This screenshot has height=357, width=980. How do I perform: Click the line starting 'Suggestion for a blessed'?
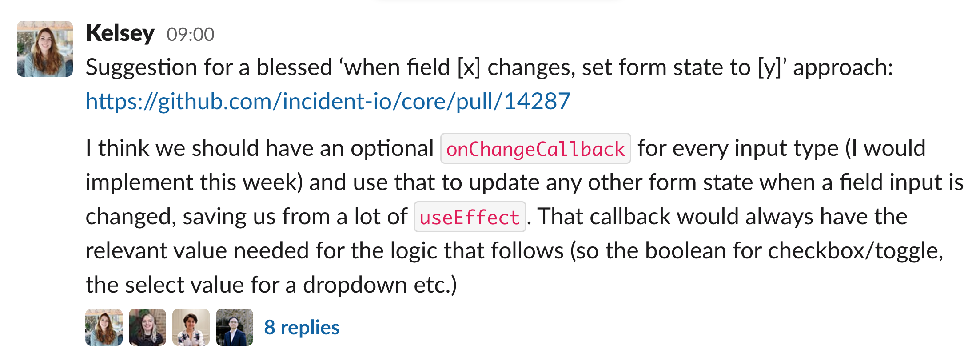[x=489, y=68]
